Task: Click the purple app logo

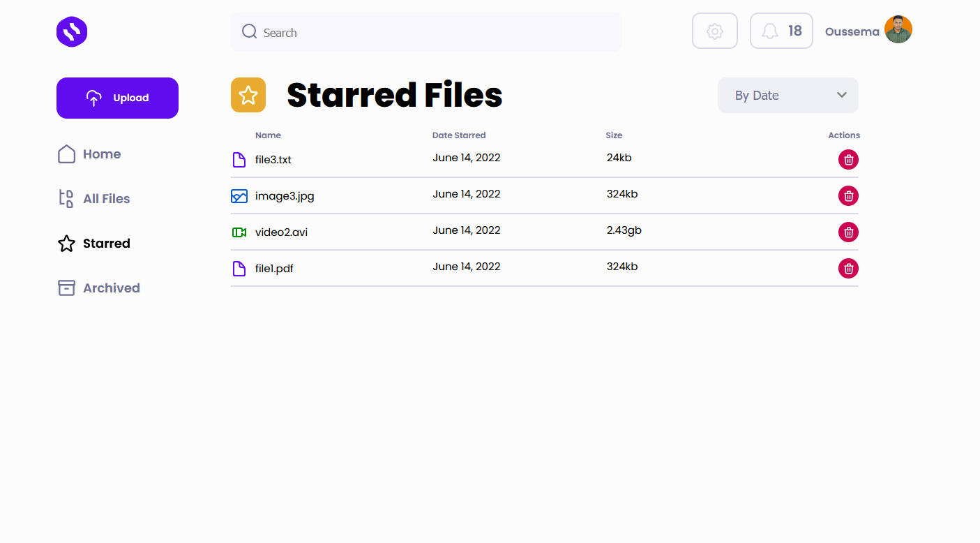Action: 72,32
